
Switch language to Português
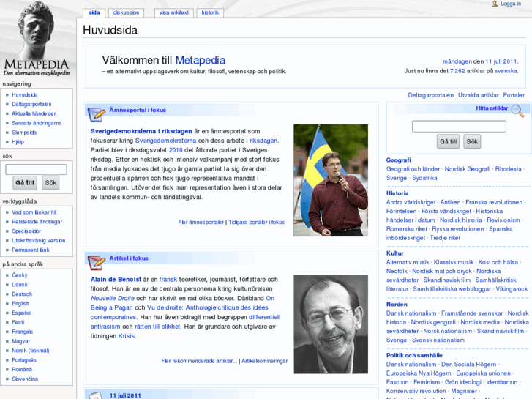tap(24, 360)
